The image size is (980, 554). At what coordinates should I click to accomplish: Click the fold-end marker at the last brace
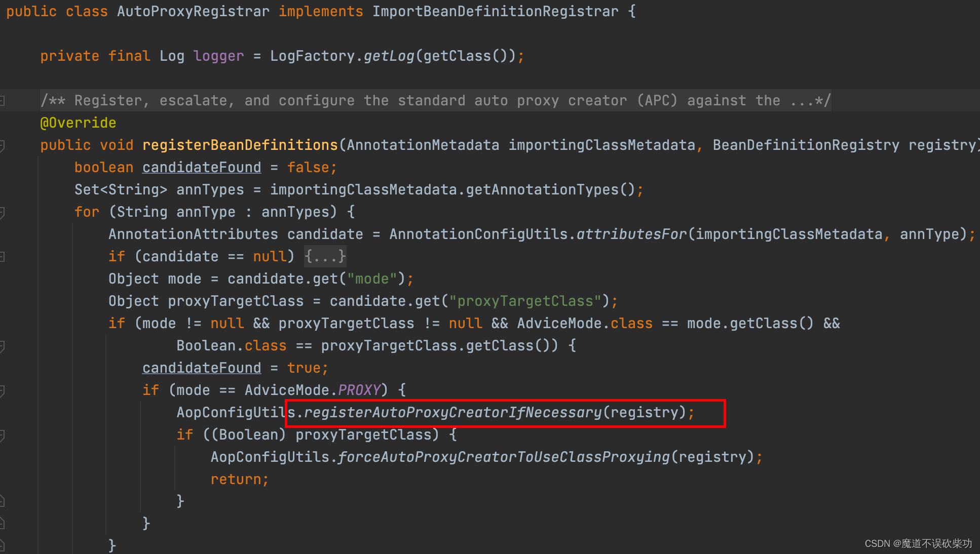[x=2, y=545]
